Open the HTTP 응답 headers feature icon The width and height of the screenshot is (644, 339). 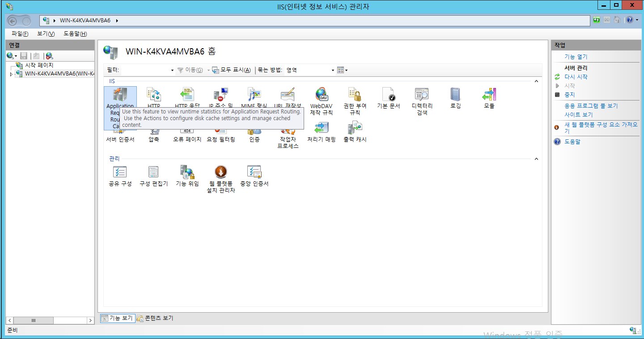187,94
